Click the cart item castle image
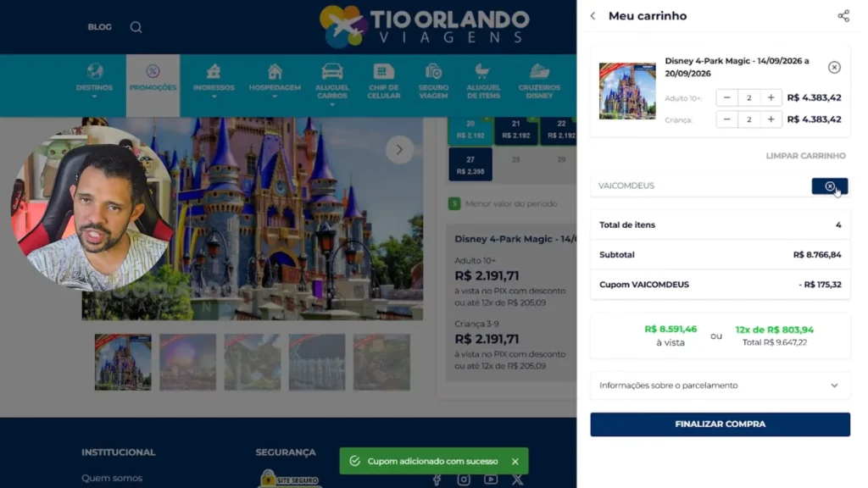868x488 pixels. point(627,91)
